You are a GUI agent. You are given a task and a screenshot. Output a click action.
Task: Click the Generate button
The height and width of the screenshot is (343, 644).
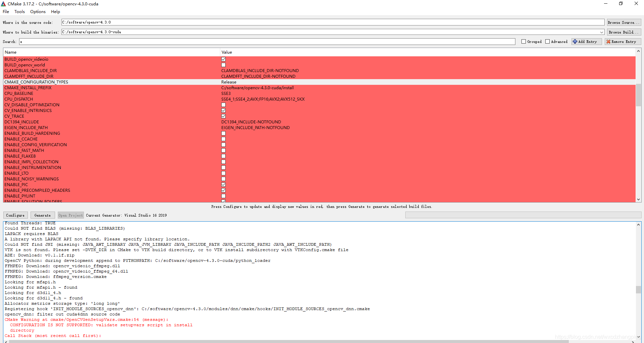(43, 215)
